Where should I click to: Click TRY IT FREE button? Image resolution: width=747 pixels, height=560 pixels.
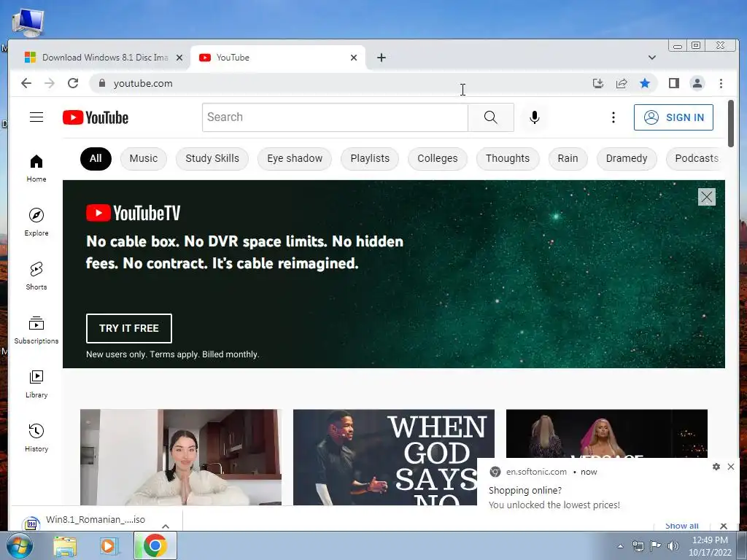[x=128, y=328]
